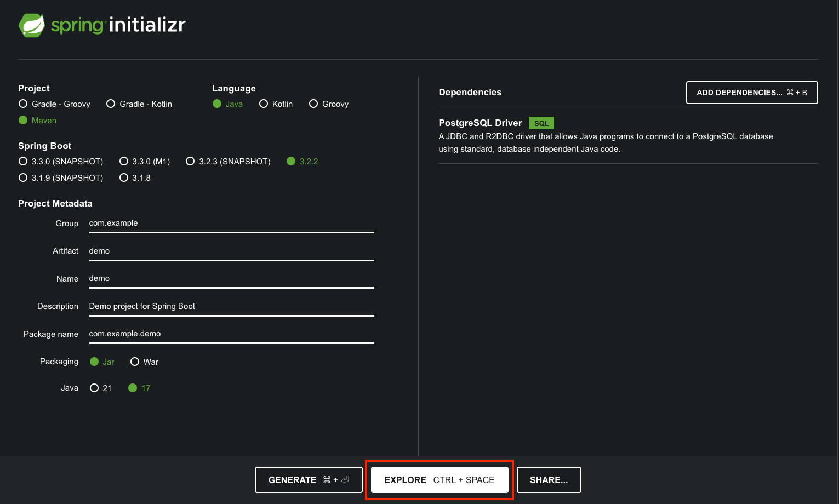Image resolution: width=839 pixels, height=504 pixels.
Task: Edit the Artifact field containing demo
Action: coord(230,251)
